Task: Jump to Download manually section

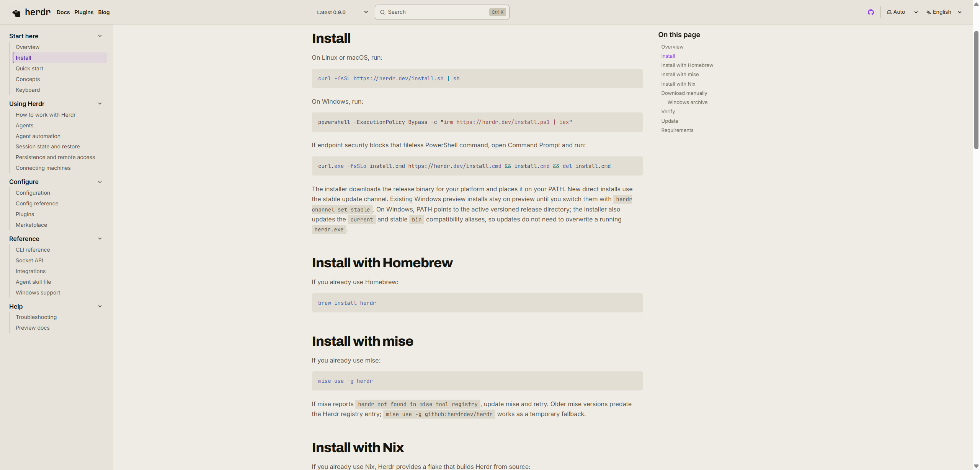Action: [x=684, y=93]
